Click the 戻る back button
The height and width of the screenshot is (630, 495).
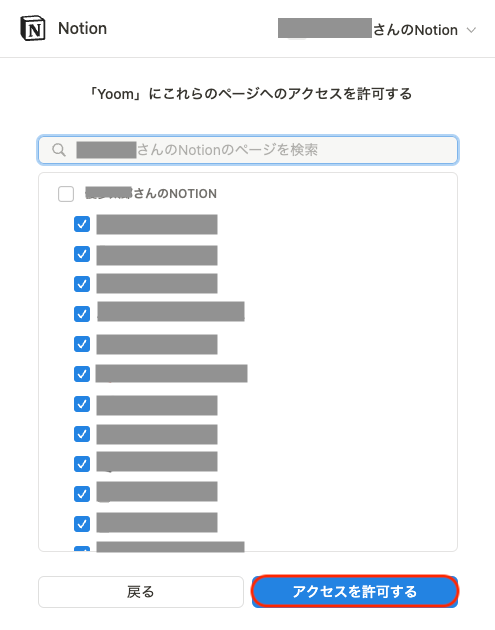pos(141,592)
